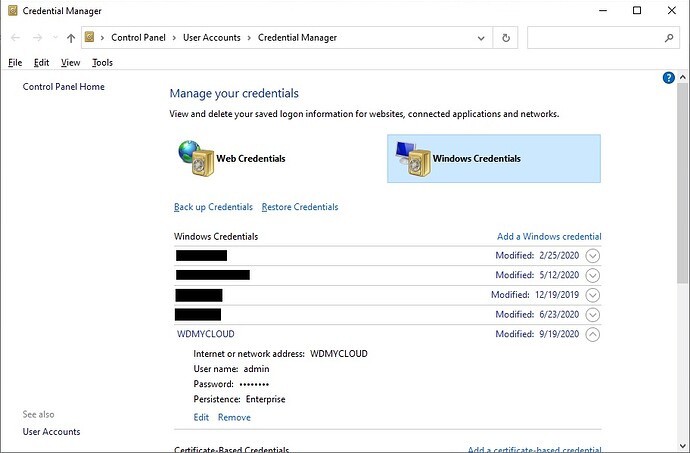Click the Web Credentials globe safe icon
The width and height of the screenshot is (690, 453).
(x=196, y=158)
